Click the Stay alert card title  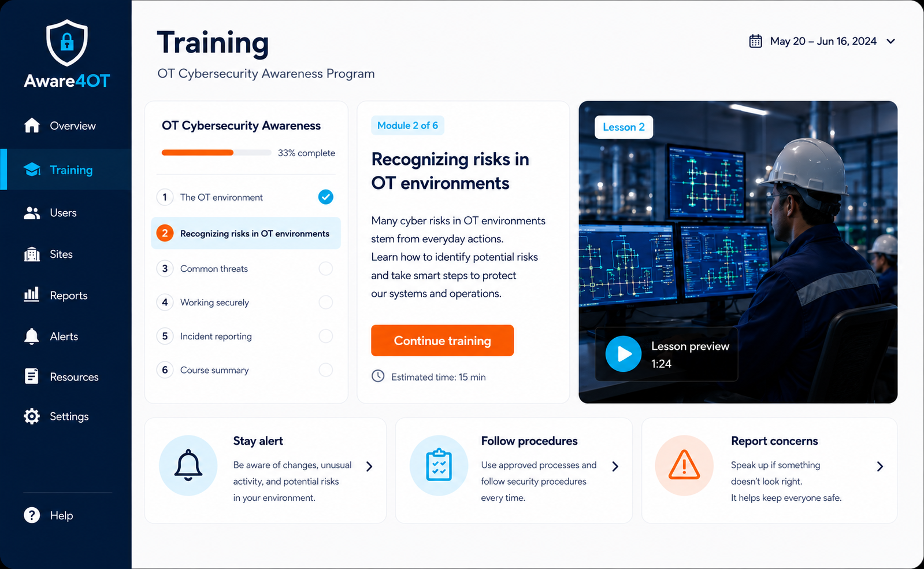[258, 441]
